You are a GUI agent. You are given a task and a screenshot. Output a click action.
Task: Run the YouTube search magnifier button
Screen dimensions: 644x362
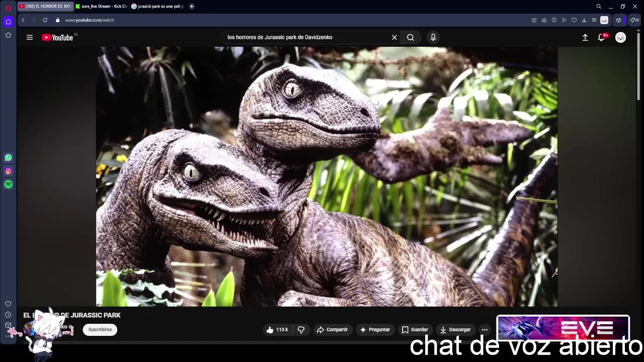411,37
